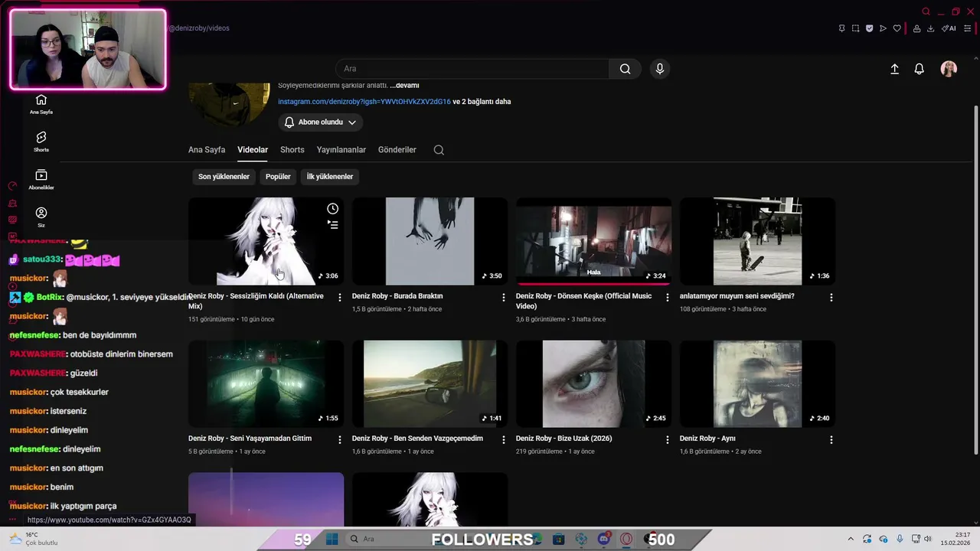Open the Windows Start menu
The width and height of the screenshot is (980, 551).
332,540
